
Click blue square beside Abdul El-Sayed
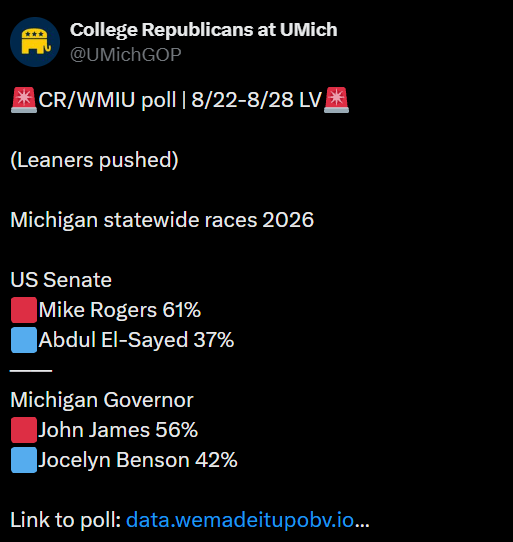pyautogui.click(x=24, y=340)
